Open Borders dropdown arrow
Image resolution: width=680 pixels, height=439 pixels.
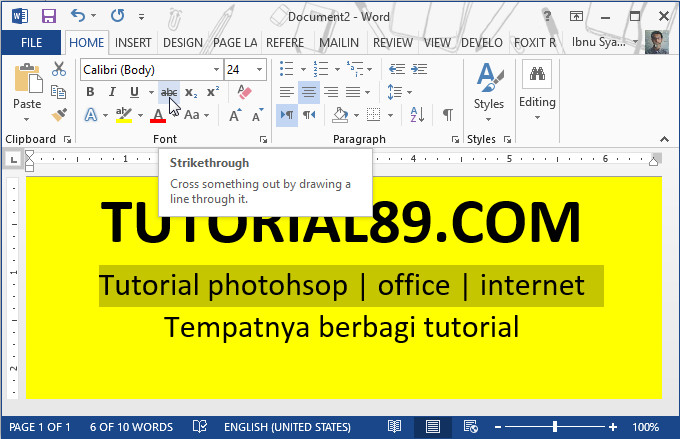pyautogui.click(x=390, y=115)
